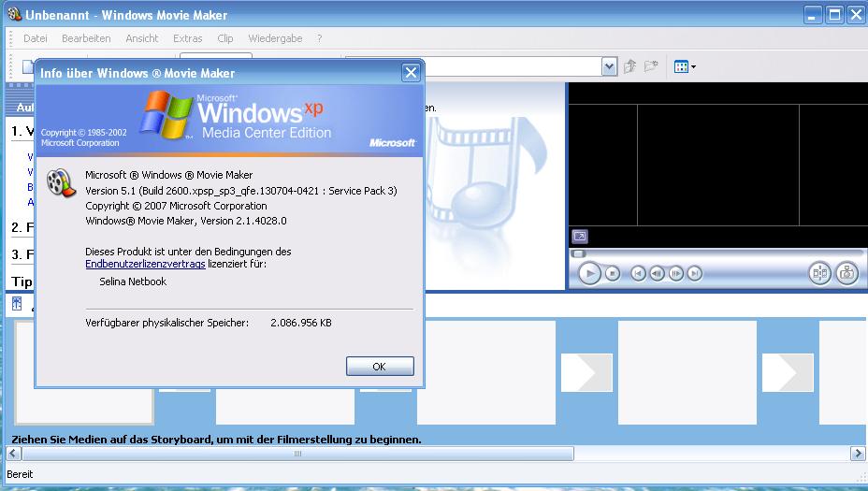
Task: Click the storyboard scroll left arrow
Action: (x=13, y=454)
